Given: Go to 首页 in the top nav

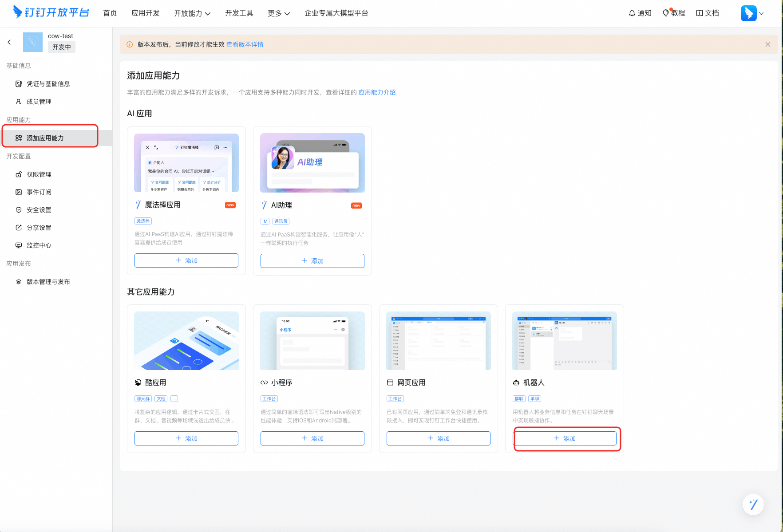Looking at the screenshot, I should pyautogui.click(x=110, y=13).
